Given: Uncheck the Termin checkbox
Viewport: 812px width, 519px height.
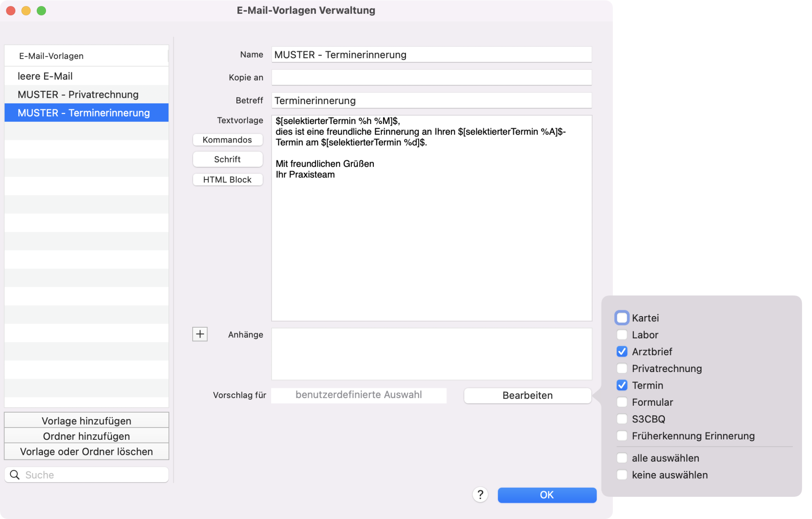Looking at the screenshot, I should point(622,385).
